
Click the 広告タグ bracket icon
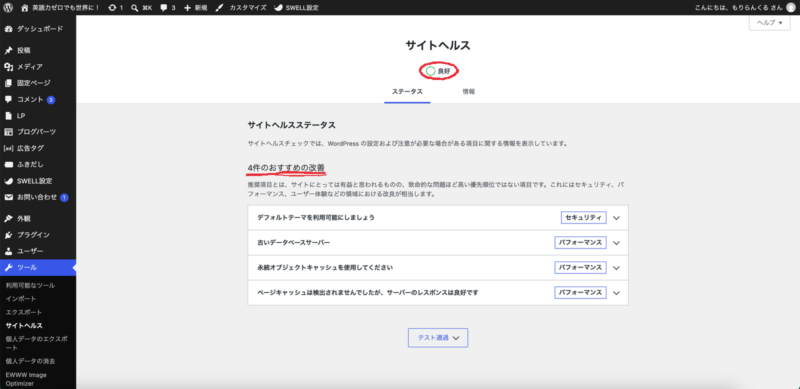pyautogui.click(x=8, y=149)
